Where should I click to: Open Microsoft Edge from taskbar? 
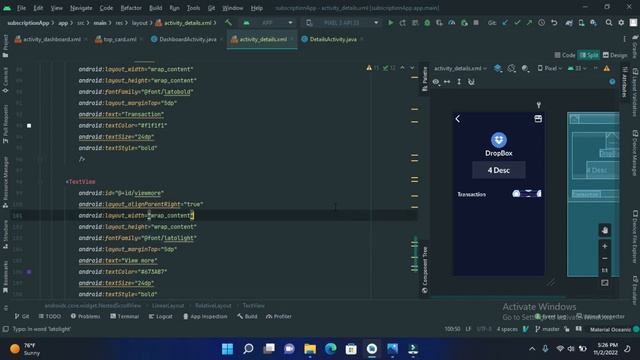click(x=331, y=349)
